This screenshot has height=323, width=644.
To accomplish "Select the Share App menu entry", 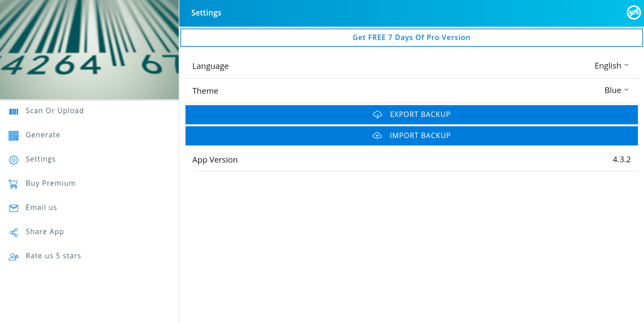I will [x=89, y=232].
